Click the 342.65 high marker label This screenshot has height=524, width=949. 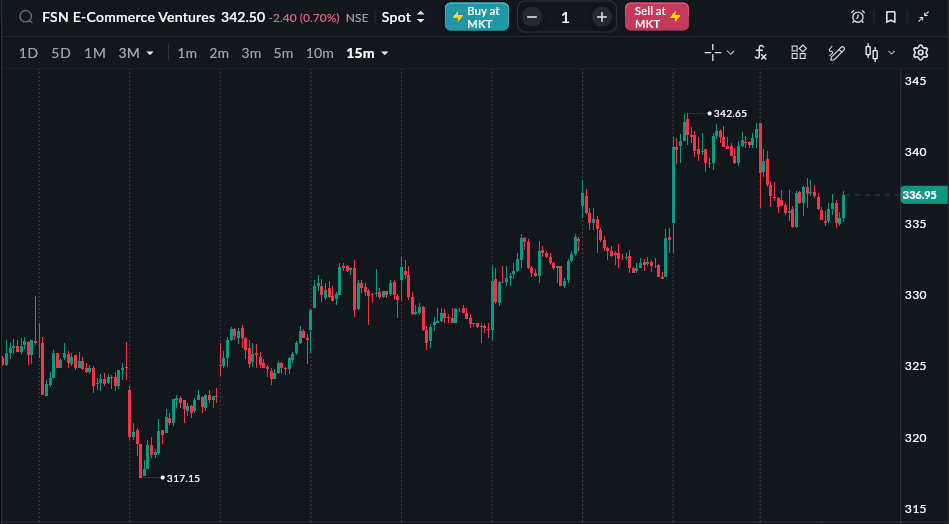(730, 113)
